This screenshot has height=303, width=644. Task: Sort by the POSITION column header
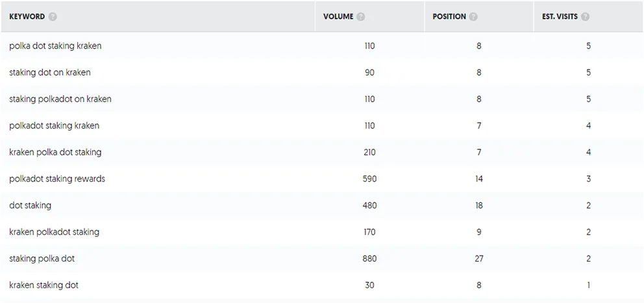coord(449,17)
